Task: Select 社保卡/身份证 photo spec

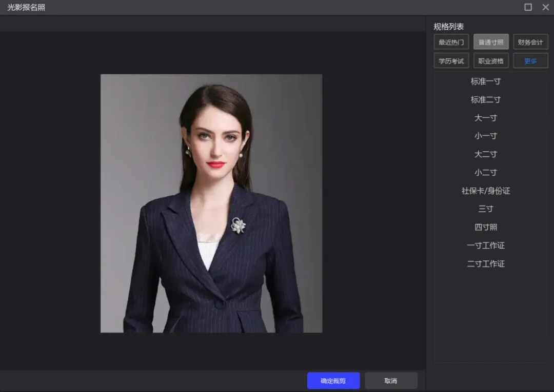Action: click(486, 191)
